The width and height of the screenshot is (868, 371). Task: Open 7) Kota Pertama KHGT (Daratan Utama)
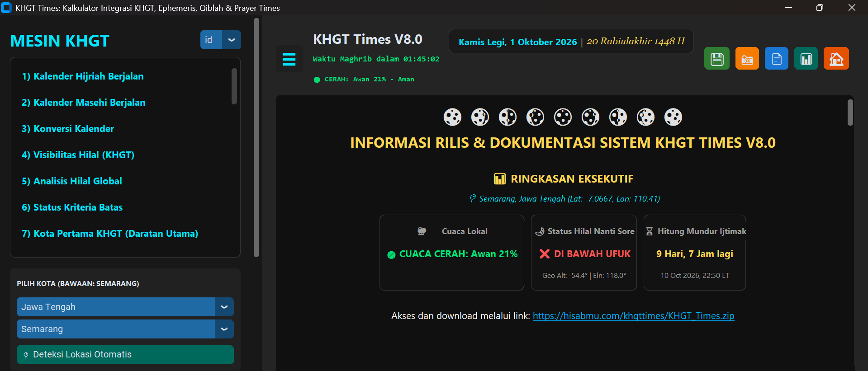tap(110, 234)
